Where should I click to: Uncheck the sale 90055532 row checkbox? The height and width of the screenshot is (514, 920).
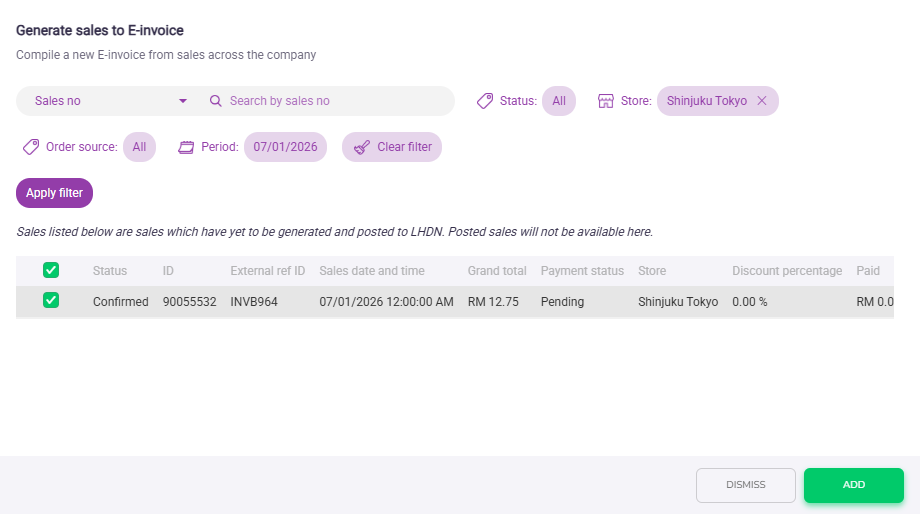(x=51, y=301)
